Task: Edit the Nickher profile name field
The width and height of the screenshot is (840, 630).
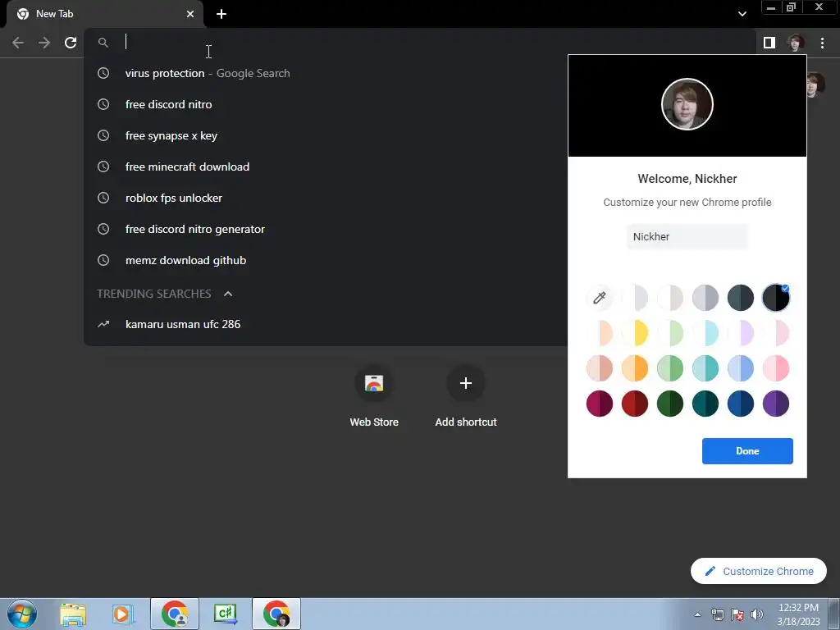Action: point(687,237)
